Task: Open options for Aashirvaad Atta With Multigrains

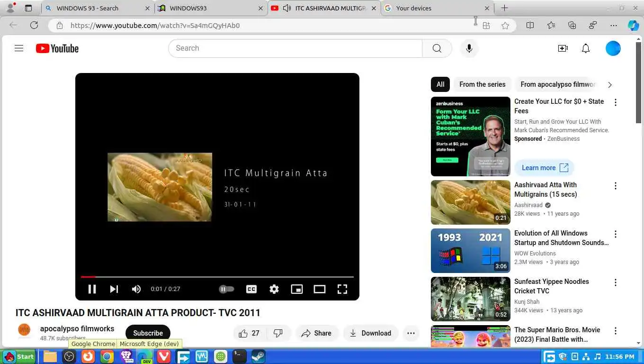Action: [x=616, y=186]
